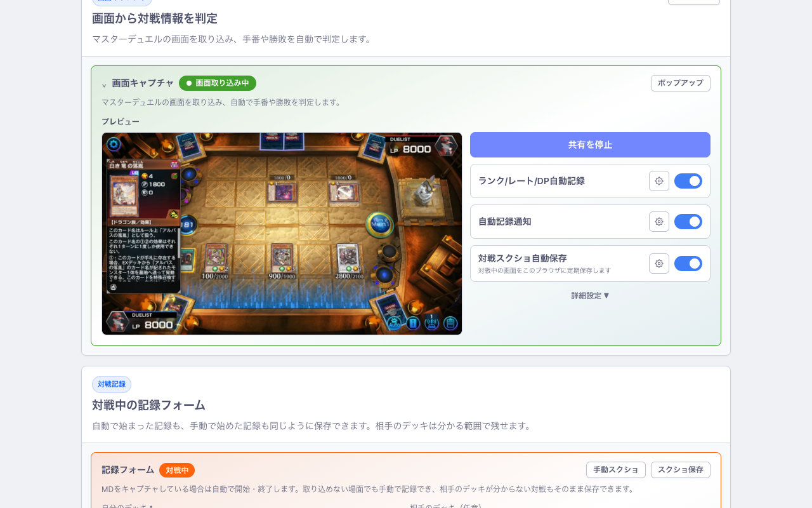Click the プレビュー label
This screenshot has height=508, width=812.
tap(121, 121)
